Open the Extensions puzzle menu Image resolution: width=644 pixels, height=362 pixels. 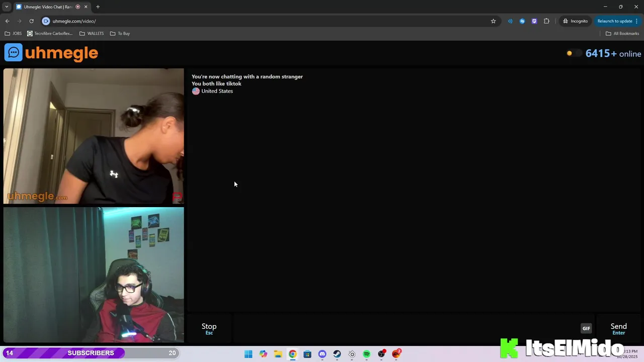[x=546, y=21]
